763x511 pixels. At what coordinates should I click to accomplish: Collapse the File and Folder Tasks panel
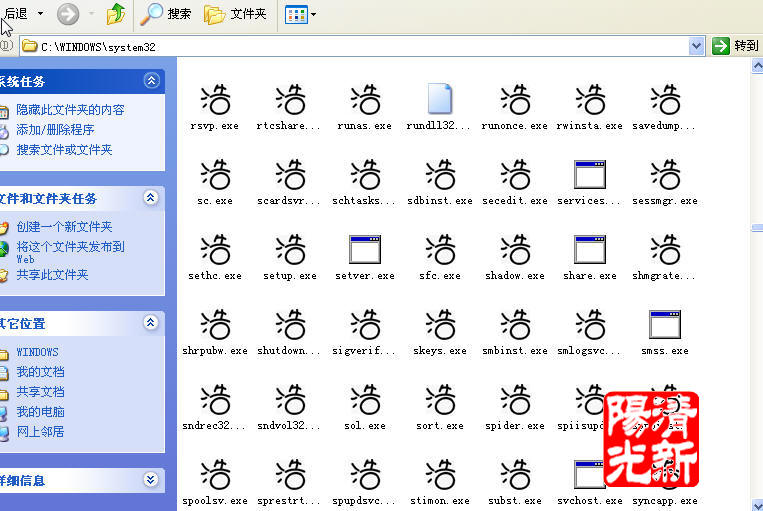point(151,197)
